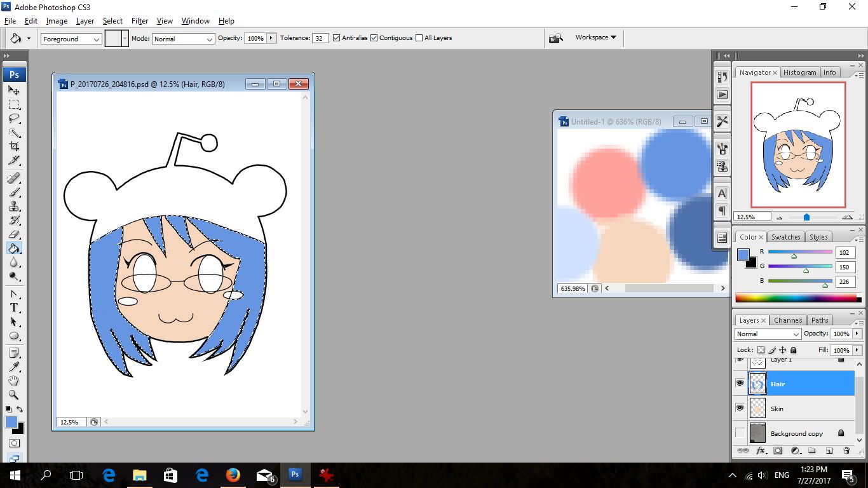Add a layer mask in Layers panel

(778, 451)
